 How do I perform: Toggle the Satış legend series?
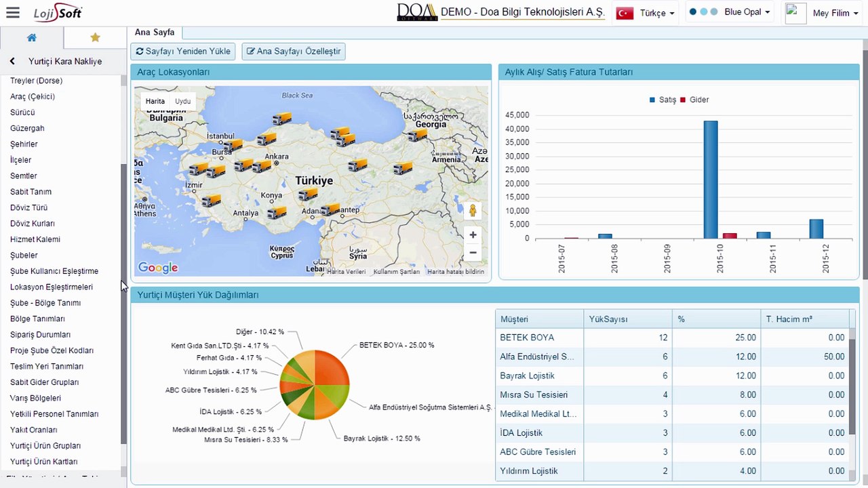[663, 100]
